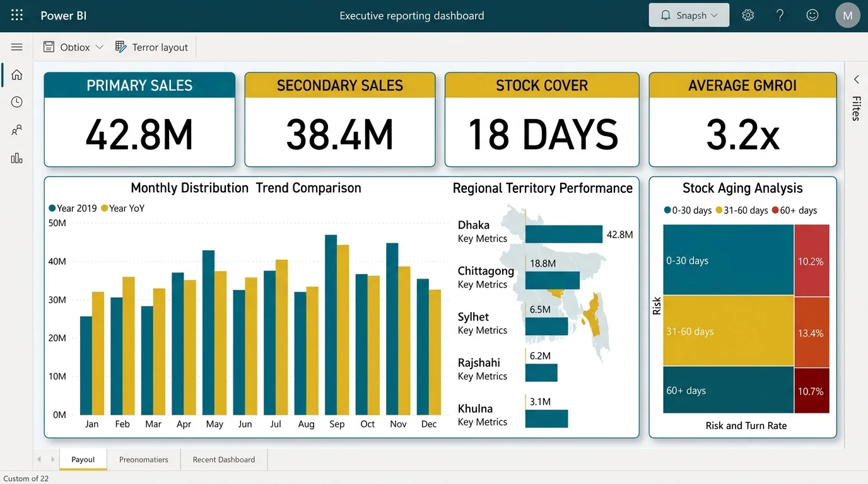Click the Year YoY legend dot

point(105,209)
